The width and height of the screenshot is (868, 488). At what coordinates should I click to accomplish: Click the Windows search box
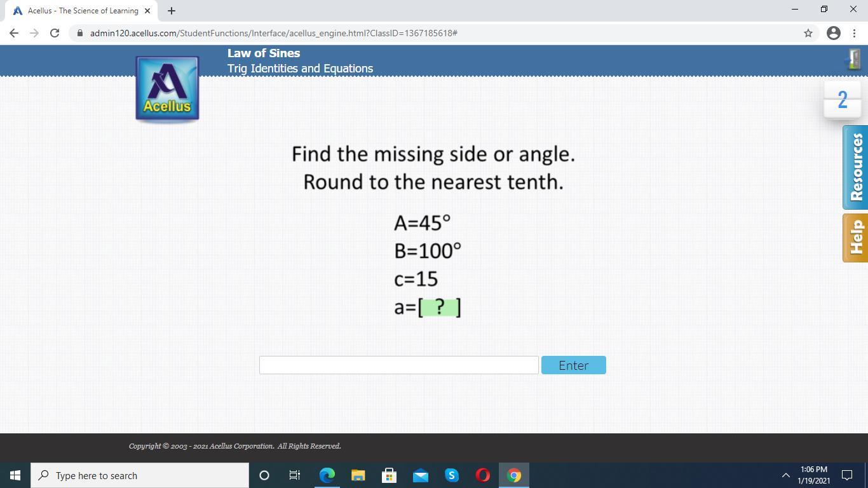pos(140,475)
